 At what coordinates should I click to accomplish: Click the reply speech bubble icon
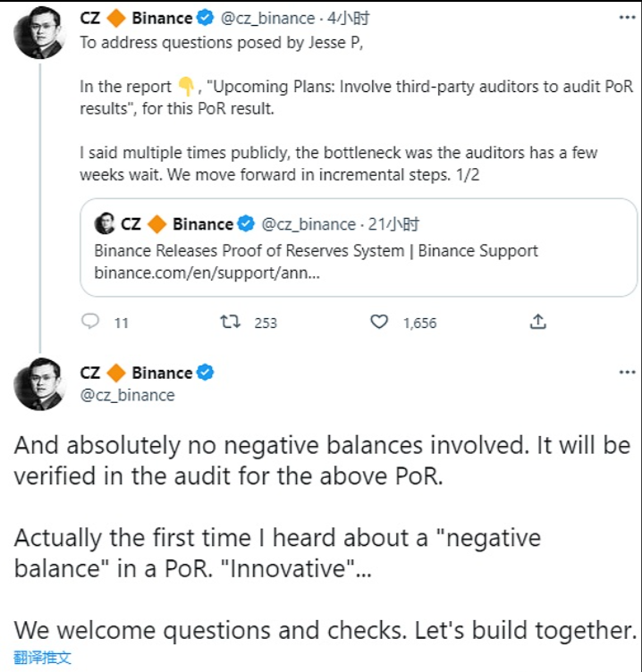click(x=89, y=322)
